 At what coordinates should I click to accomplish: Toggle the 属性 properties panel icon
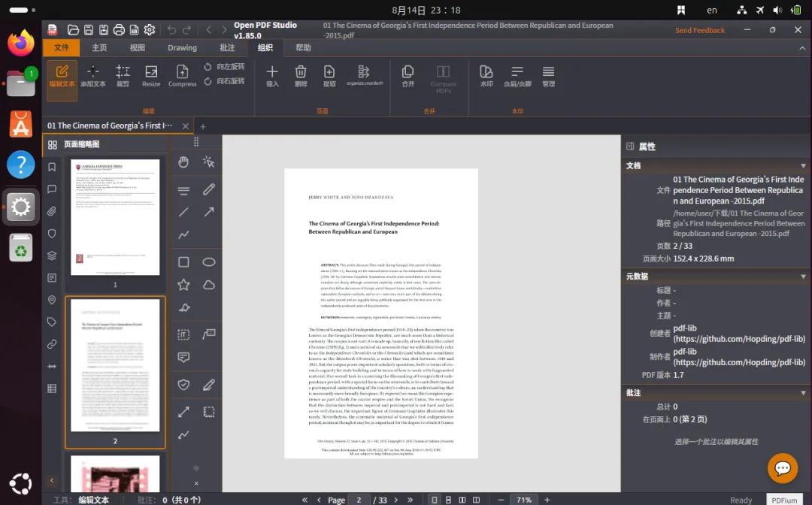(630, 147)
